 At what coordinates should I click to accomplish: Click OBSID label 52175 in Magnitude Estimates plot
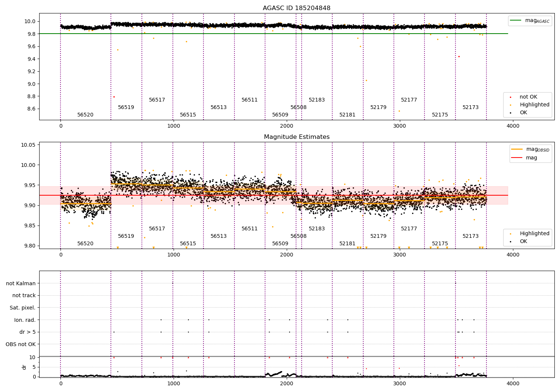point(440,244)
